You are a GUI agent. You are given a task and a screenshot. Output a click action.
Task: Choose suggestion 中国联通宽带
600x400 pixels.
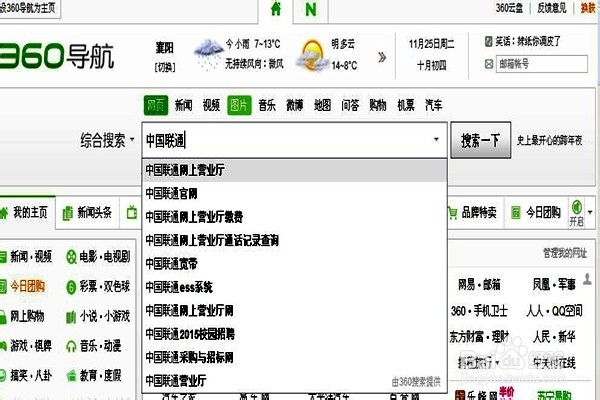[295, 264]
